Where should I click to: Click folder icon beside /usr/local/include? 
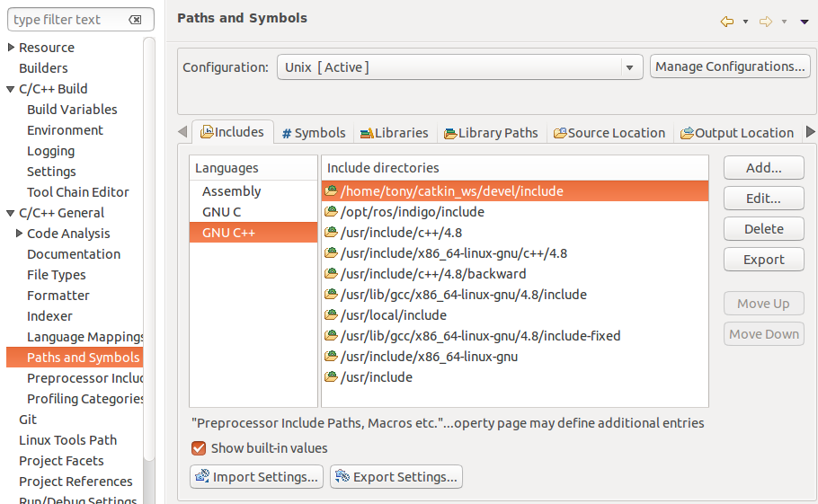tap(331, 315)
